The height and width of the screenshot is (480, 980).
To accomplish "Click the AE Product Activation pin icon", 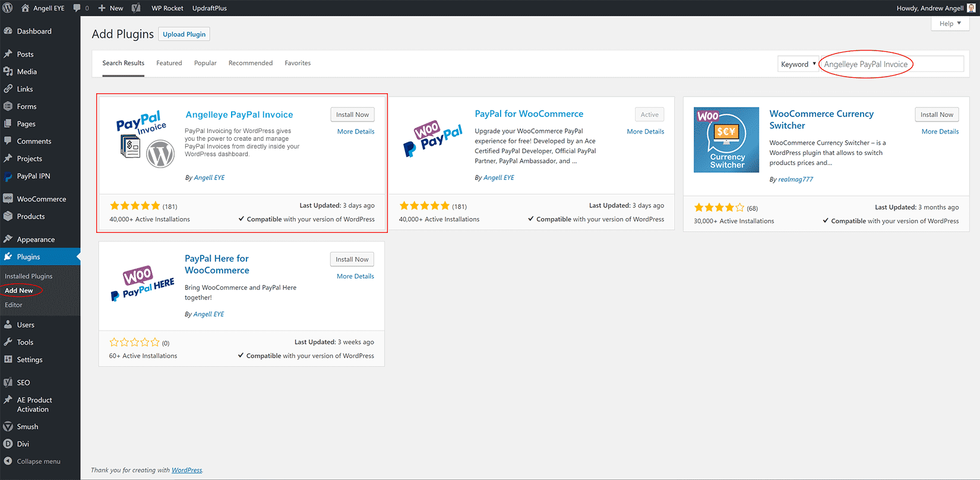I will (8, 400).
